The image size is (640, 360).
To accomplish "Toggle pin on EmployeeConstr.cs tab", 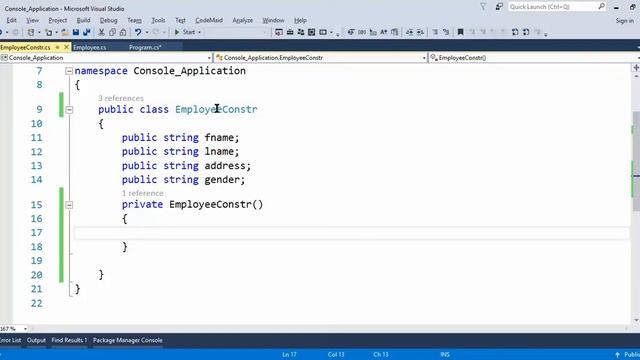I will click(58, 47).
